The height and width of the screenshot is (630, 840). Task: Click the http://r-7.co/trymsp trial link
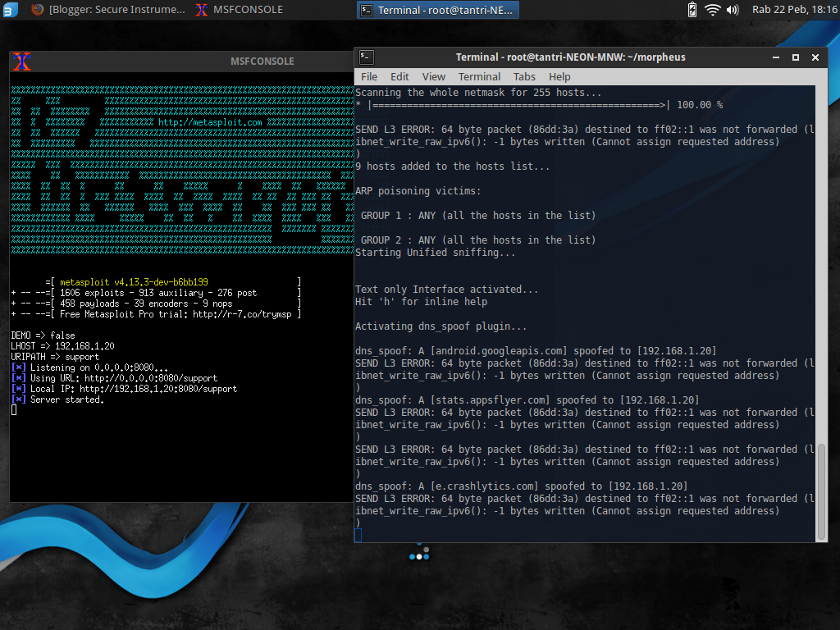[x=242, y=314]
